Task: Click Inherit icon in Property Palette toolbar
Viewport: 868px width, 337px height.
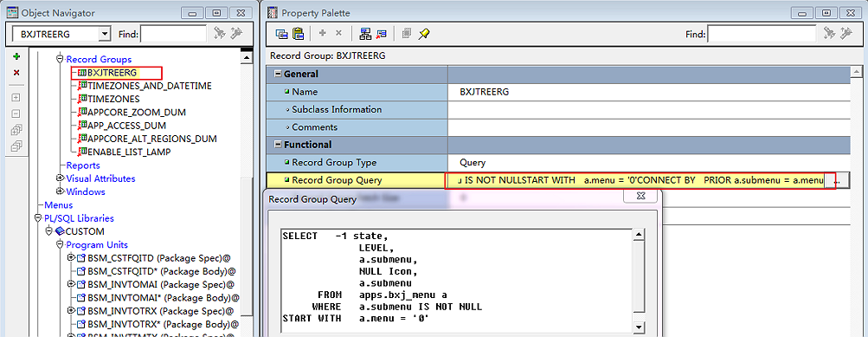Action: click(x=382, y=34)
